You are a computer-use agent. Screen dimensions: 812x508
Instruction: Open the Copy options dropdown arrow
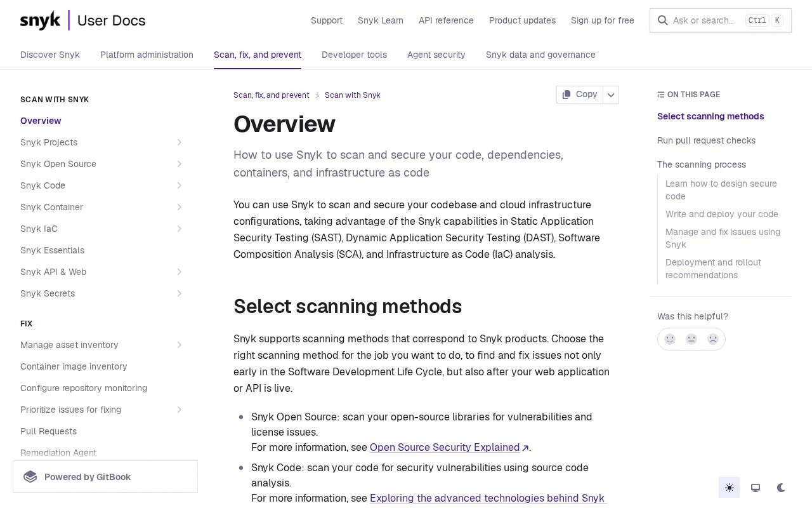pos(611,95)
